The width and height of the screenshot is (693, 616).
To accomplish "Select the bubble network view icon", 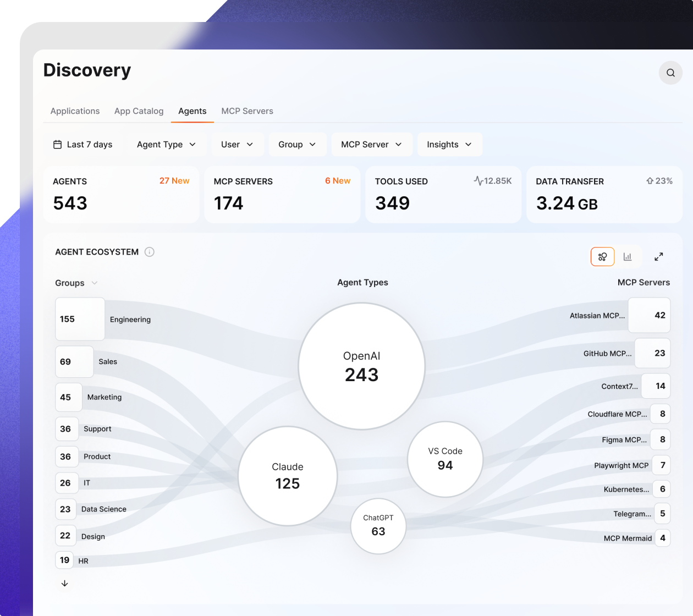I will pyautogui.click(x=602, y=256).
